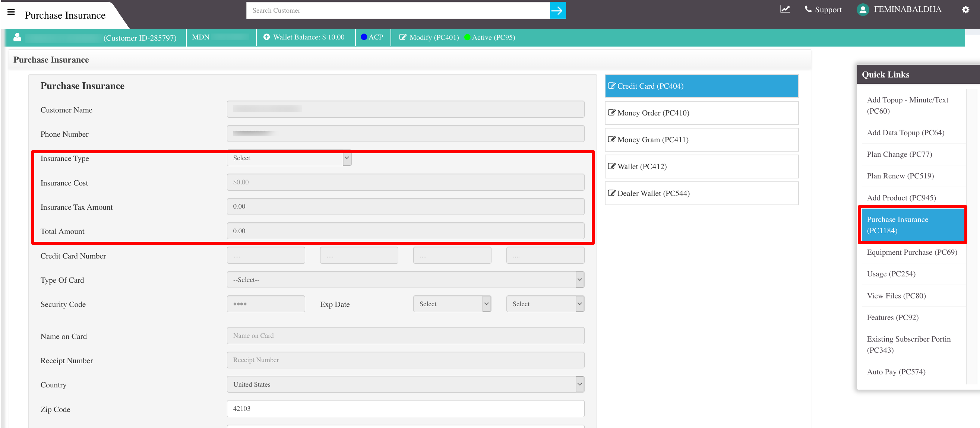This screenshot has width=980, height=428.
Task: Click the Receipt Number field
Action: 405,360
